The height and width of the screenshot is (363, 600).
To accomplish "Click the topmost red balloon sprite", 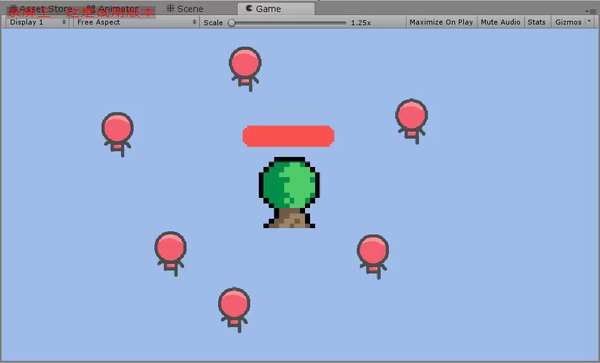I will 245,69.
